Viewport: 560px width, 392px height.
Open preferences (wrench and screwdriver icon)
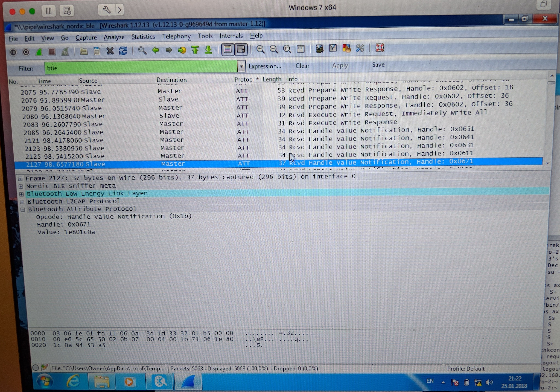(x=360, y=48)
